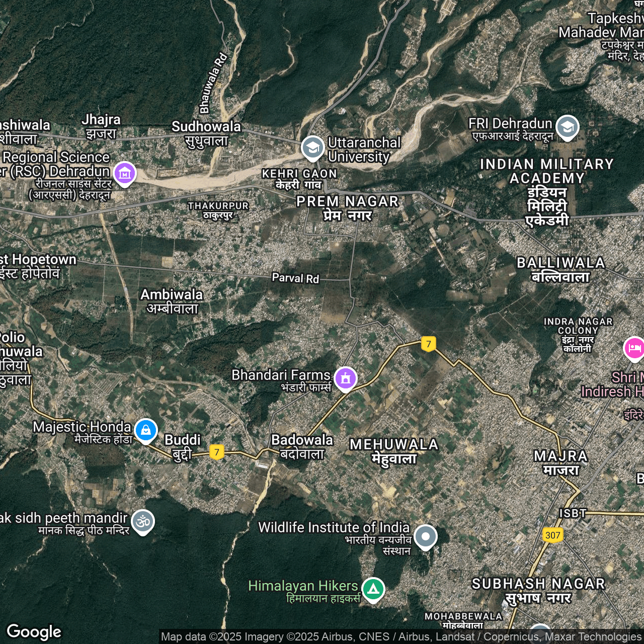Image resolution: width=644 pixels, height=644 pixels.
Task: Open the sidh peeth mandir temple marker
Action: click(x=143, y=522)
